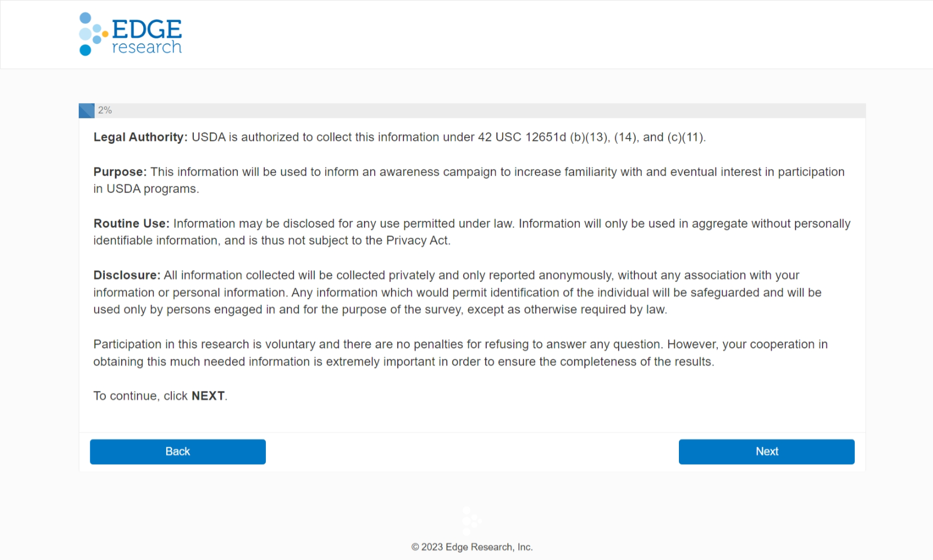Click the 'research' word under EDGE
Screen dimensions: 933x560
[146, 47]
